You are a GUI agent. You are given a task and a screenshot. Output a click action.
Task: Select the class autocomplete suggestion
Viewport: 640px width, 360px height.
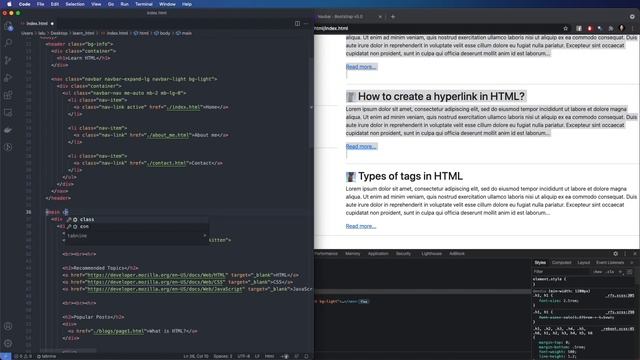138,220
